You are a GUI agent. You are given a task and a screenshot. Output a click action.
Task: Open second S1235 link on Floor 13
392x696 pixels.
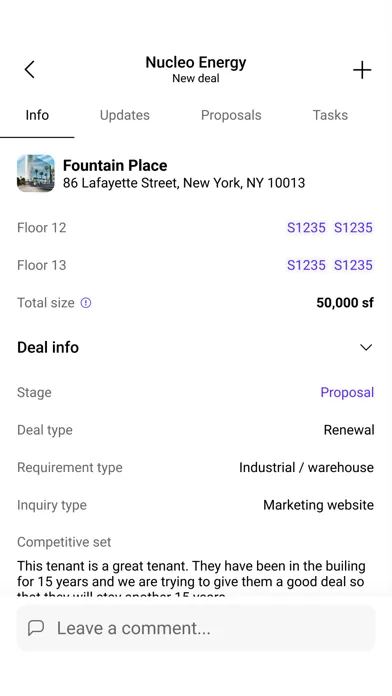[353, 265]
